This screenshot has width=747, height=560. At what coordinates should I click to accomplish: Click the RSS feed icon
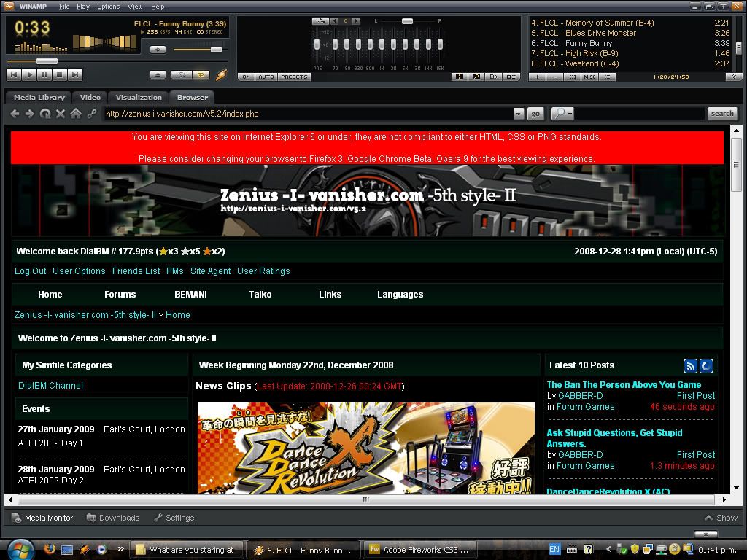(690, 366)
